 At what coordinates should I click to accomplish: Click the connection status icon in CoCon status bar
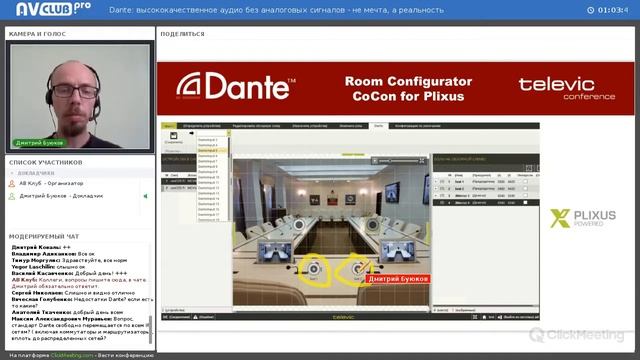click(x=166, y=317)
